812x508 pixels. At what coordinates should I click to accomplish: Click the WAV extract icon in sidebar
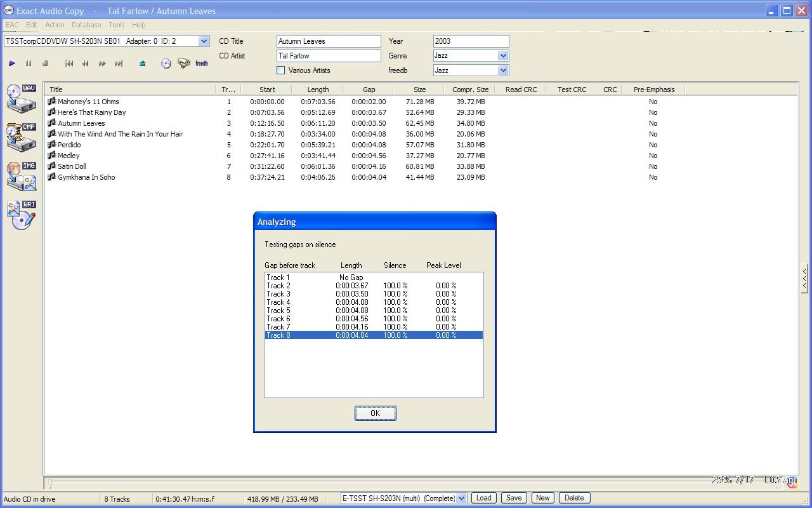tap(21, 98)
